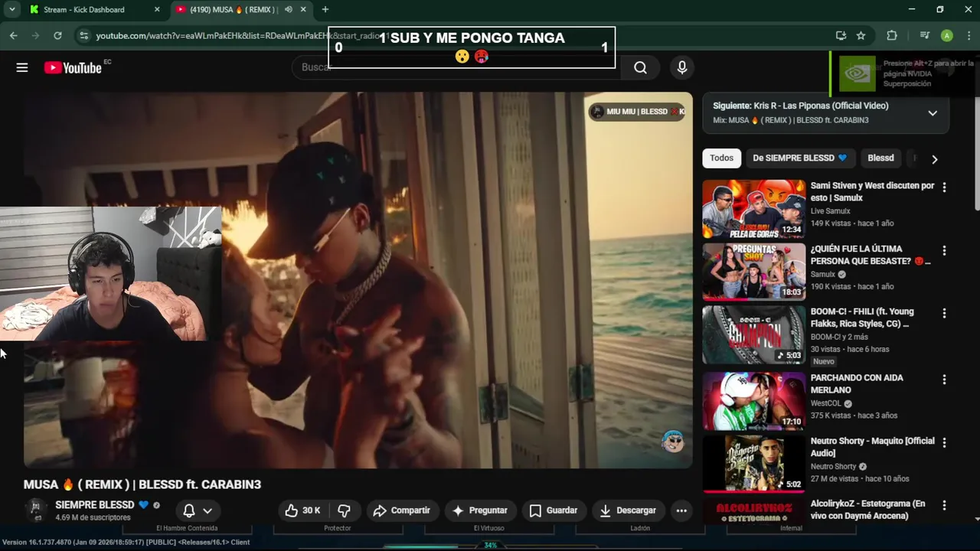Open the Chrome three-dot menu
The image size is (980, 551).
968,35
